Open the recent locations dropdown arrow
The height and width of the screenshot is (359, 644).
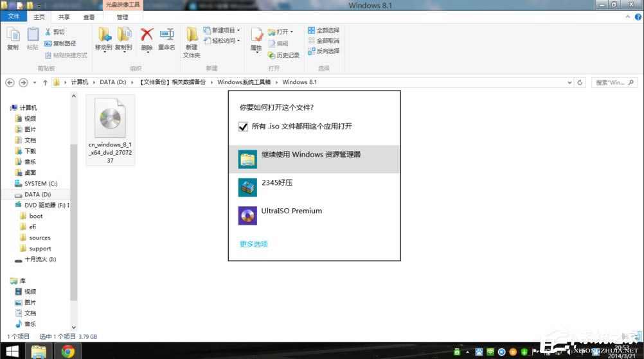click(35, 82)
